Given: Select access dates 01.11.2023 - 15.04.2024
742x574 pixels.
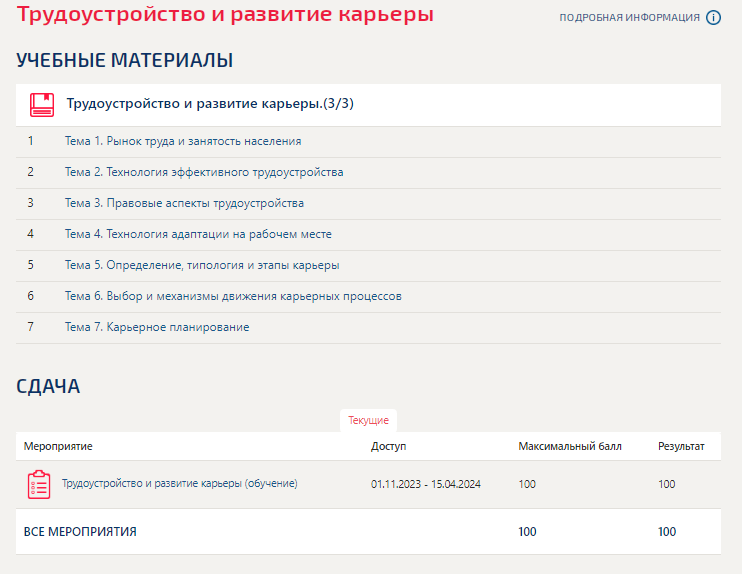Looking at the screenshot, I should pos(425,484).
